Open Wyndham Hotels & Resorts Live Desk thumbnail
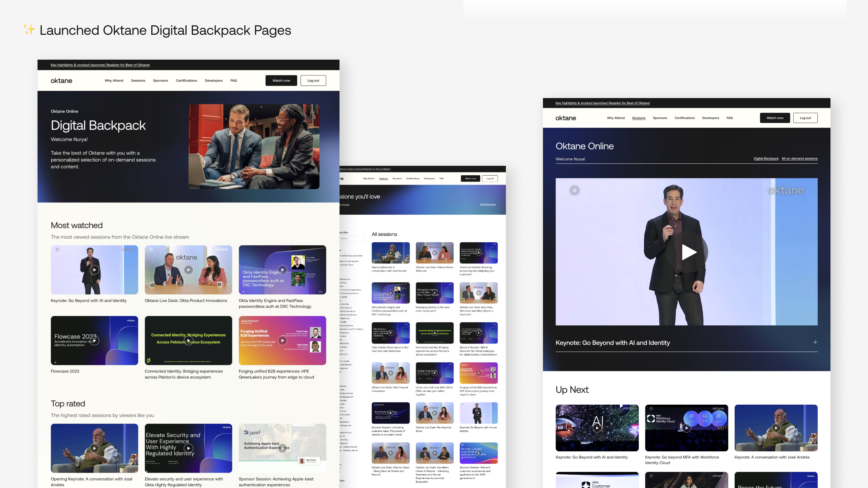868x488 pixels. coord(435,453)
